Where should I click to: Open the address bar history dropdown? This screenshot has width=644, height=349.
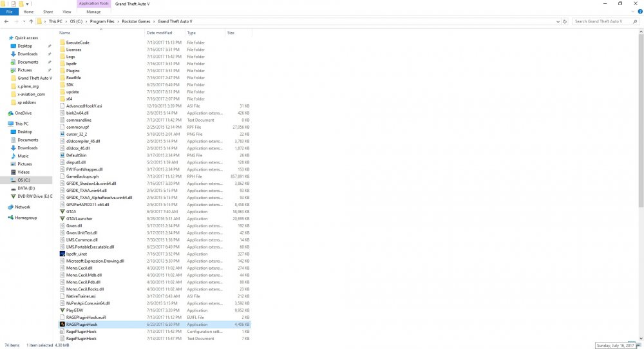coord(558,21)
